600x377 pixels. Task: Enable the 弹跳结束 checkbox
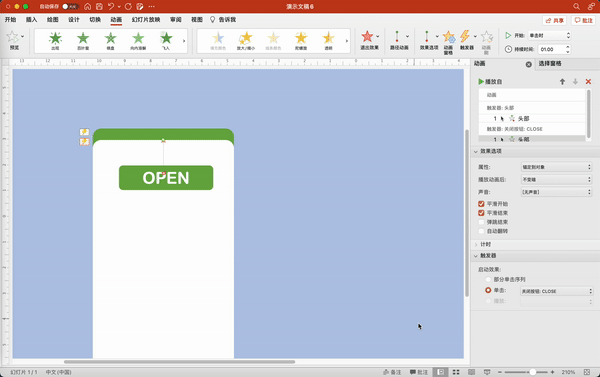(x=481, y=222)
